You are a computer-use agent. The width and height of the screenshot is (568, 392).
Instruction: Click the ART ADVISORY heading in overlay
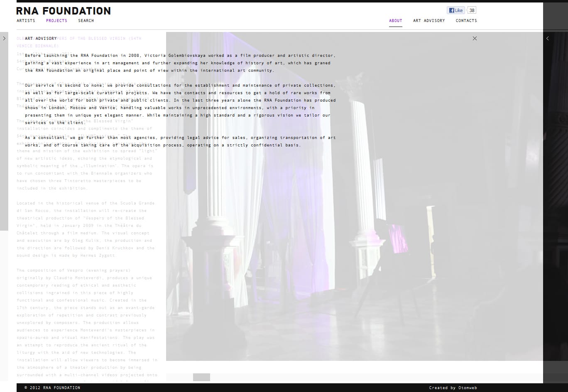point(41,39)
